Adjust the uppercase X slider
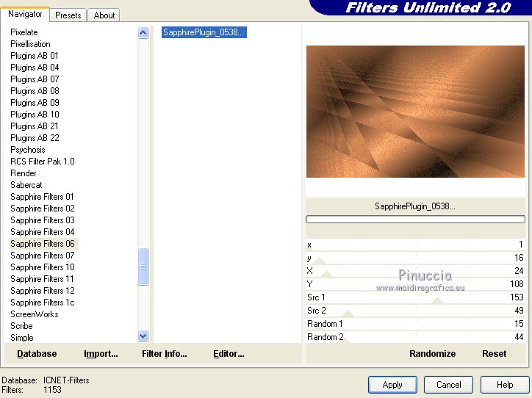Viewport: 532px width, 398px height. (415, 271)
